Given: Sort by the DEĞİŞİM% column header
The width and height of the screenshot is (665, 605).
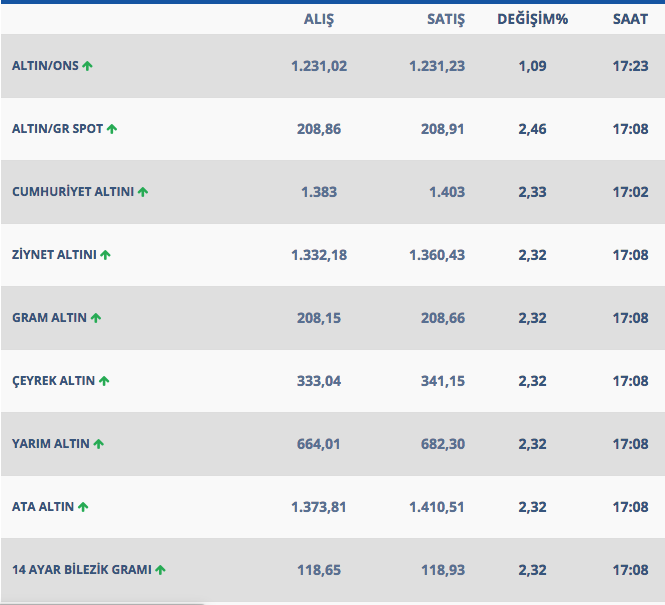Looking at the screenshot, I should [x=532, y=19].
